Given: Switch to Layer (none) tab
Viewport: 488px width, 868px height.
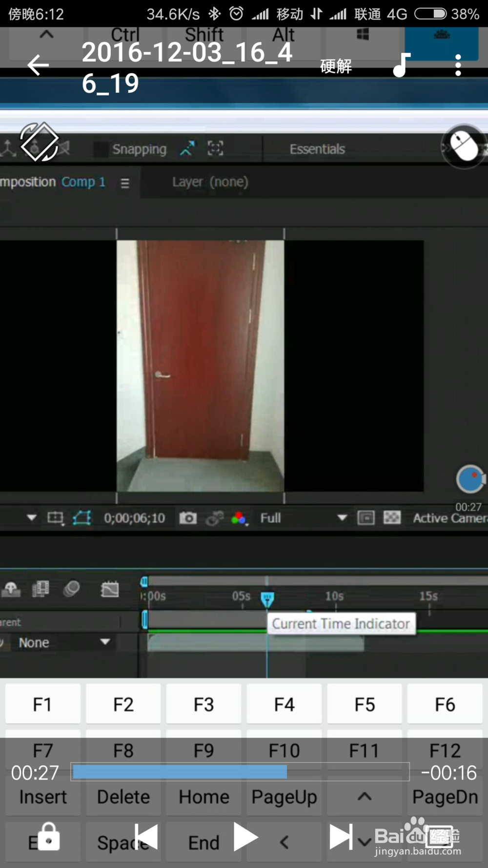Looking at the screenshot, I should click(210, 182).
